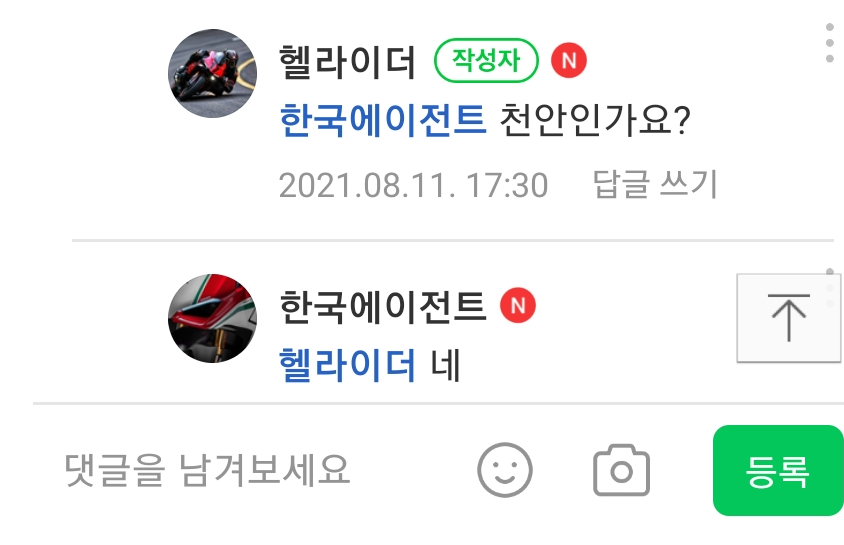Click the red N badge beside 한국에이전트
Viewport: 844px width, 545px height.
[518, 306]
